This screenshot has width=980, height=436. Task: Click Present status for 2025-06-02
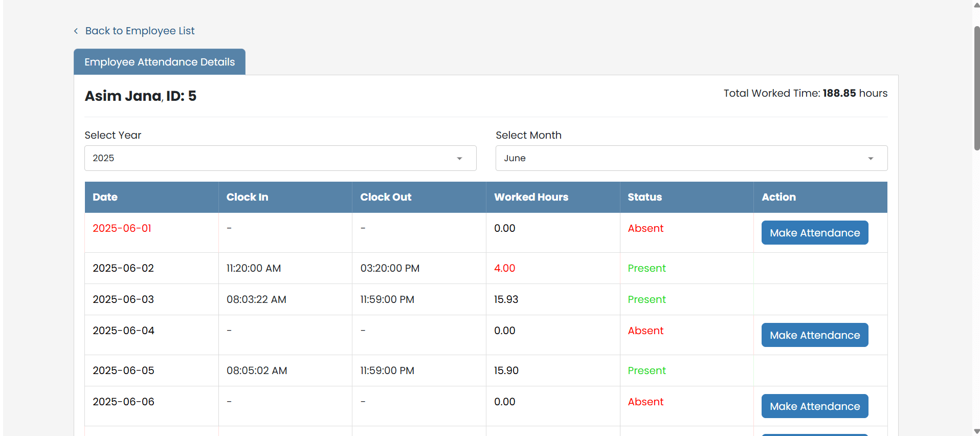(x=647, y=268)
